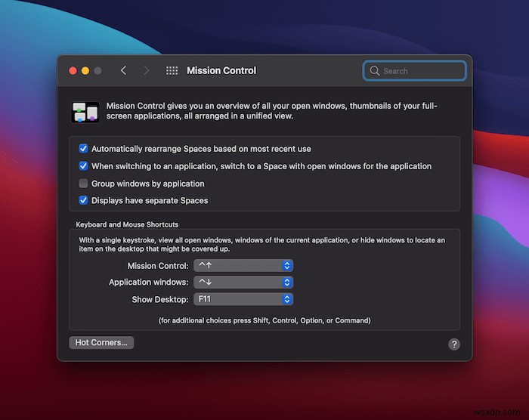The image size is (529, 420).
Task: Enable Group windows by application
Action: (83, 184)
